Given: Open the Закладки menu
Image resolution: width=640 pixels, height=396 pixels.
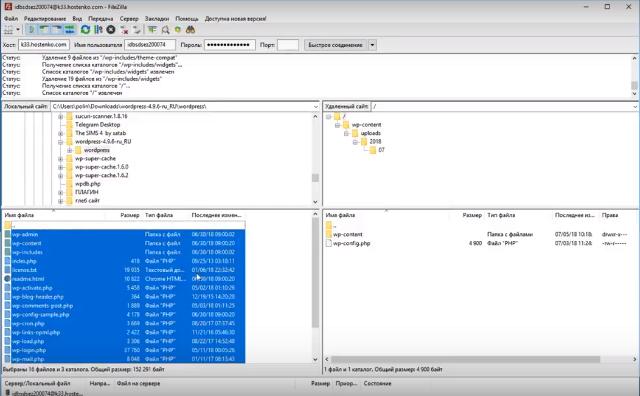Looking at the screenshot, I should (157, 19).
